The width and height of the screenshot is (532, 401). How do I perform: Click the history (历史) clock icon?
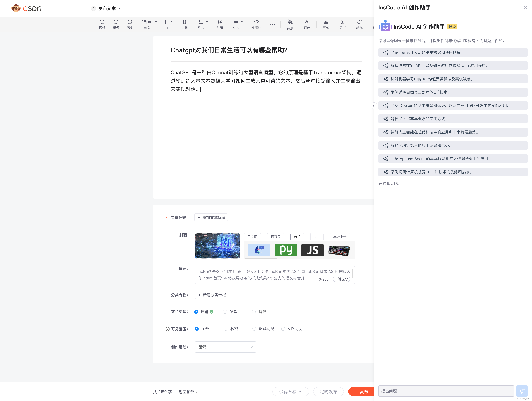click(130, 24)
